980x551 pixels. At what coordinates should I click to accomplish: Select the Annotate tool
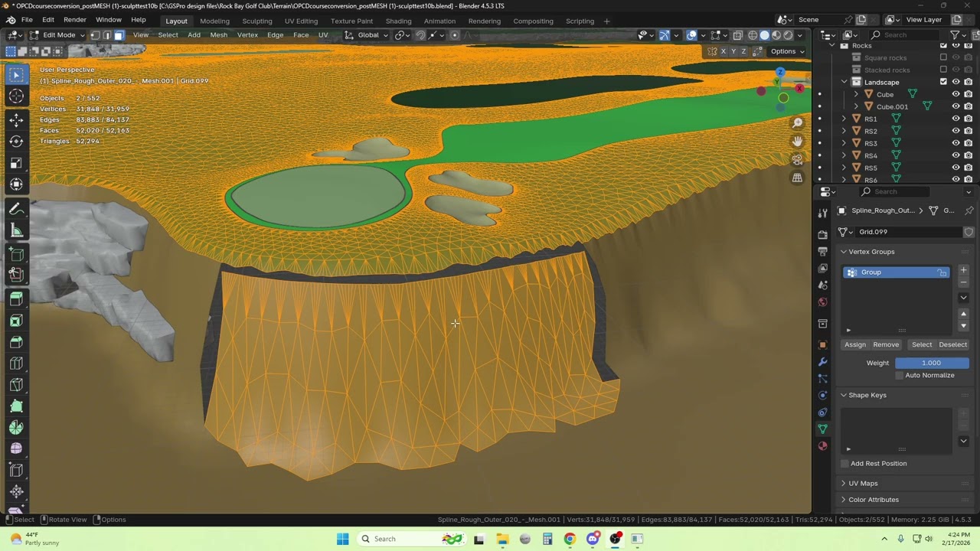coord(16,209)
